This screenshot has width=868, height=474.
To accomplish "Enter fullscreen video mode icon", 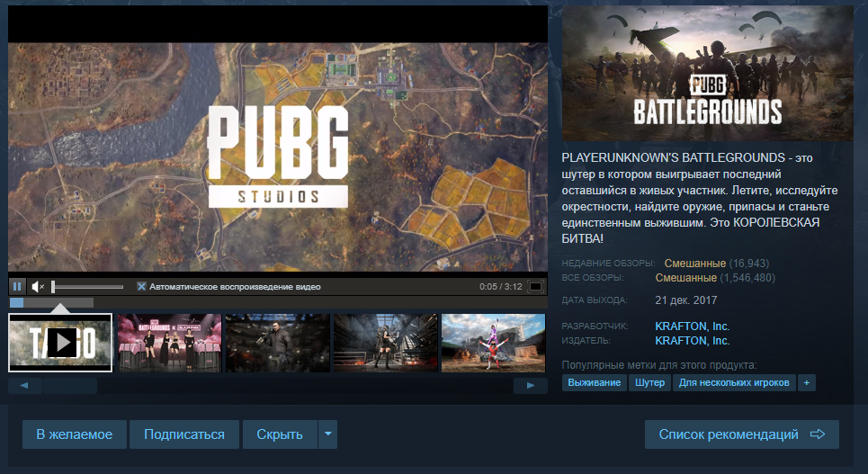I will pos(535,286).
